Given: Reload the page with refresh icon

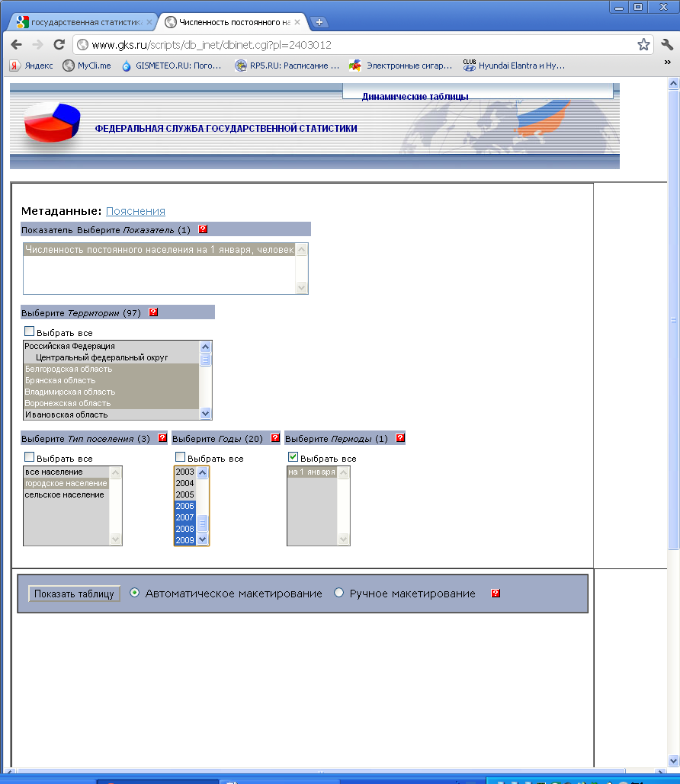Looking at the screenshot, I should [x=59, y=44].
